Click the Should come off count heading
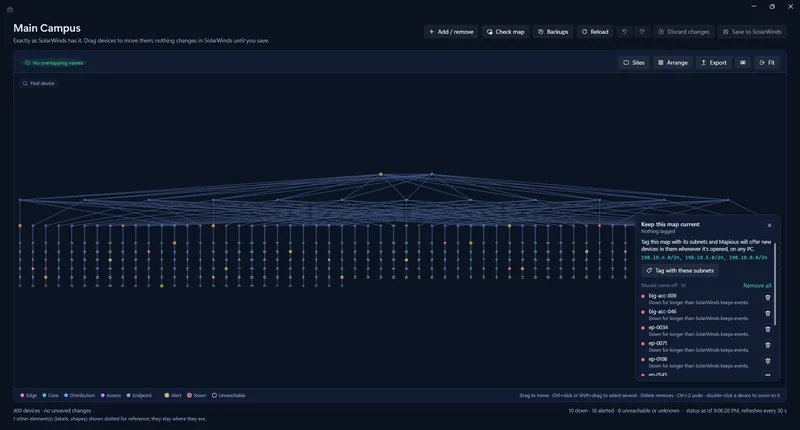Viewport: 800px width, 430px height. [x=663, y=286]
